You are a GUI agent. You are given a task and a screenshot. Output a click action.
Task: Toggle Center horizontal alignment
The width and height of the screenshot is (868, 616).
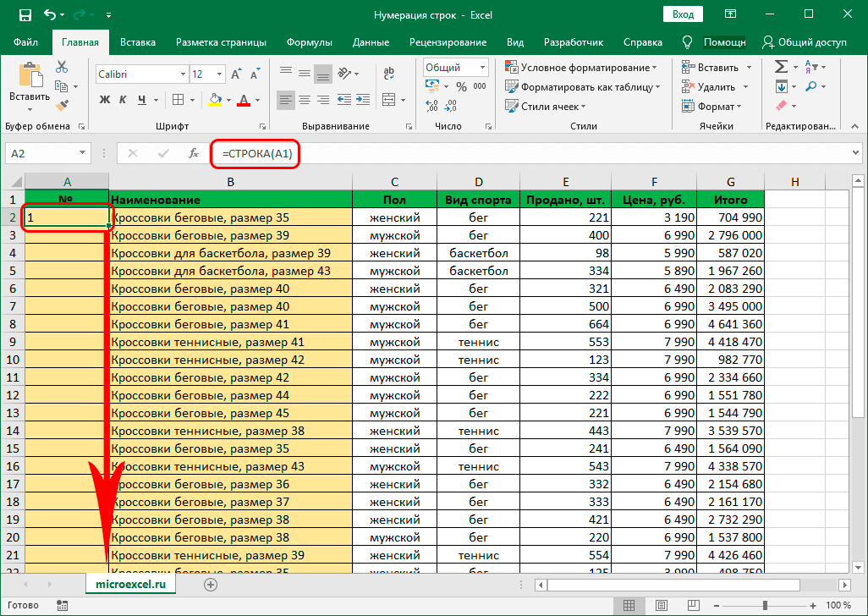point(305,100)
